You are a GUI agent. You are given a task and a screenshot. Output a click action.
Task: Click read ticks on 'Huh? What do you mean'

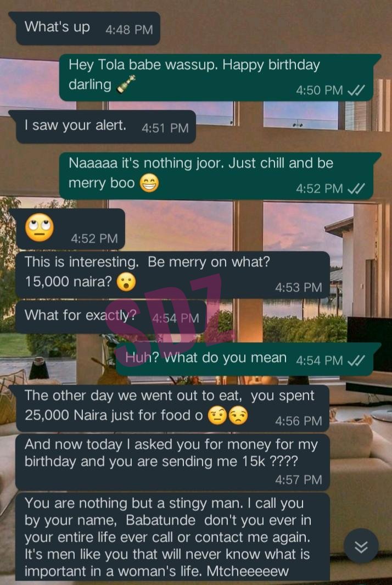(x=355, y=360)
